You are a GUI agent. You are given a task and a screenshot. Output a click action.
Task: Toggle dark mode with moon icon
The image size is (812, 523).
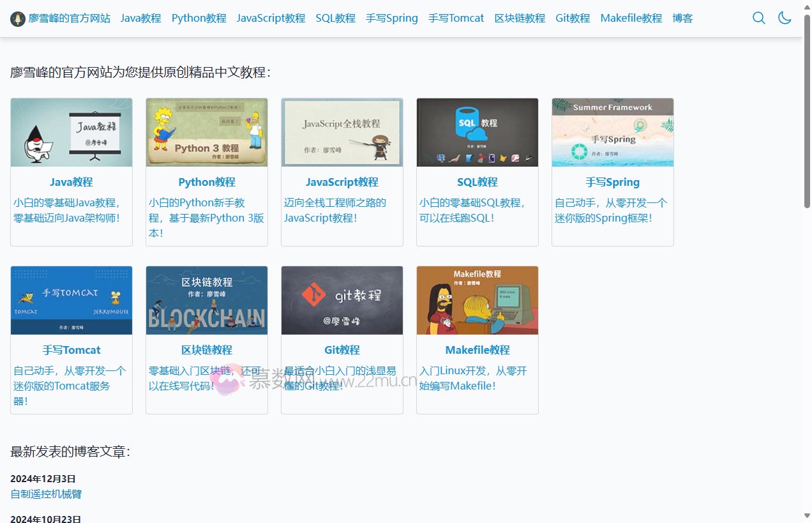point(785,18)
